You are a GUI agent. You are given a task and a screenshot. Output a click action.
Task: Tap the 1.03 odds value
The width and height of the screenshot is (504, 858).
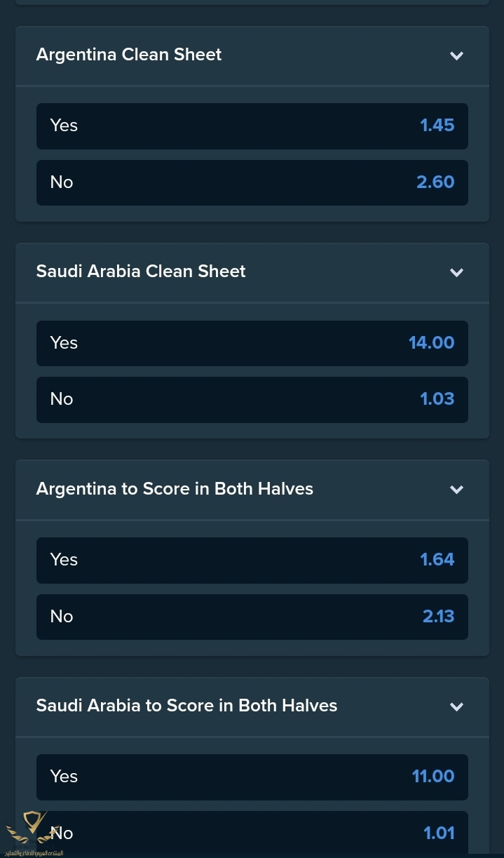(437, 399)
